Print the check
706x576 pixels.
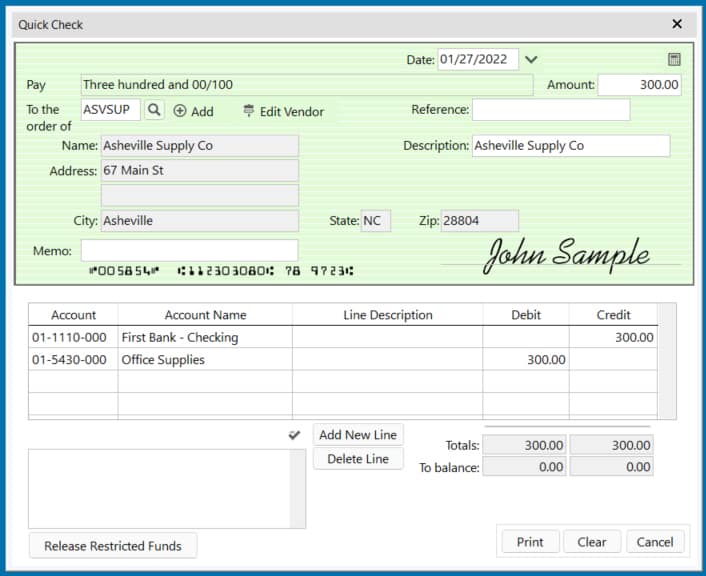[530, 542]
